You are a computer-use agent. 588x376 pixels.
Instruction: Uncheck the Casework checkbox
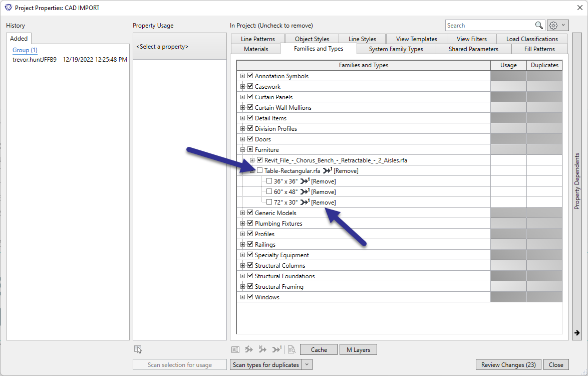pyautogui.click(x=250, y=86)
